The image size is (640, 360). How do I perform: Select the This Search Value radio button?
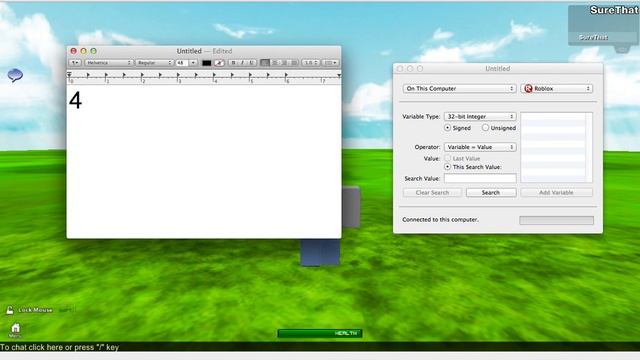[x=447, y=167]
